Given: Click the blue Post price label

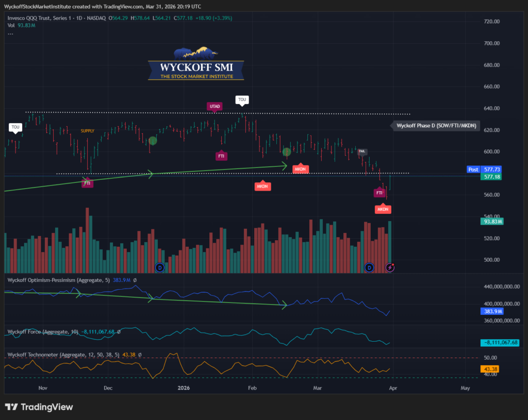Looking at the screenshot, I should pyautogui.click(x=474, y=169).
